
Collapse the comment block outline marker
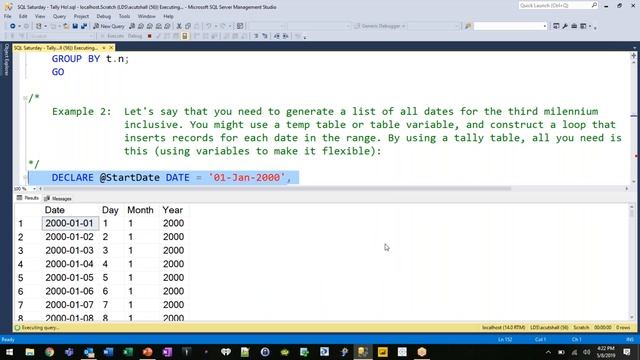pos(25,98)
